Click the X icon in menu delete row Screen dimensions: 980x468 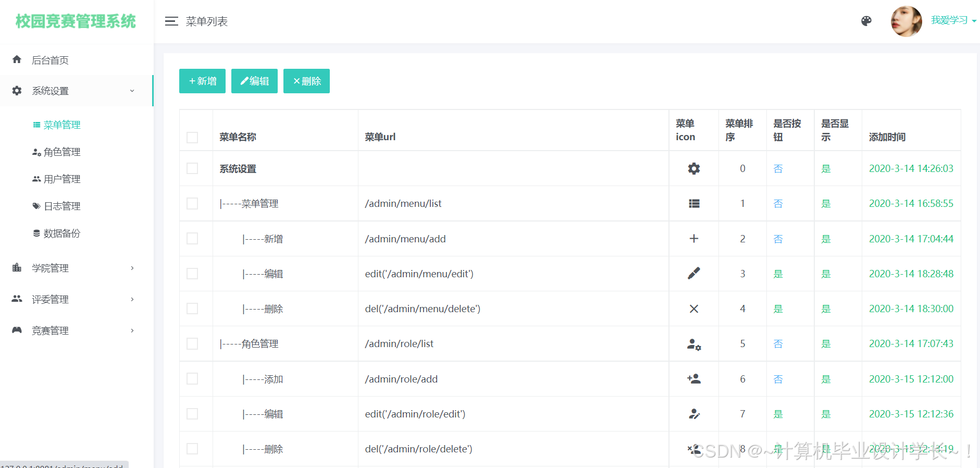(694, 309)
